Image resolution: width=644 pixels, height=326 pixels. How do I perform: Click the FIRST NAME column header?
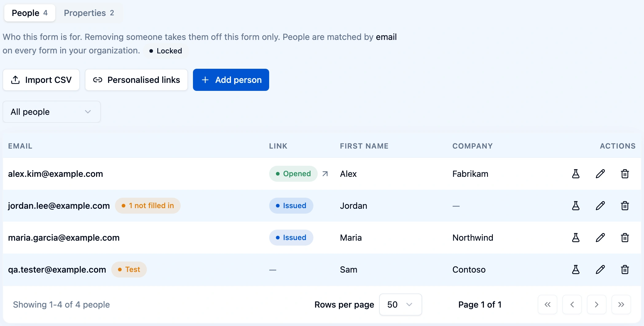coord(364,146)
